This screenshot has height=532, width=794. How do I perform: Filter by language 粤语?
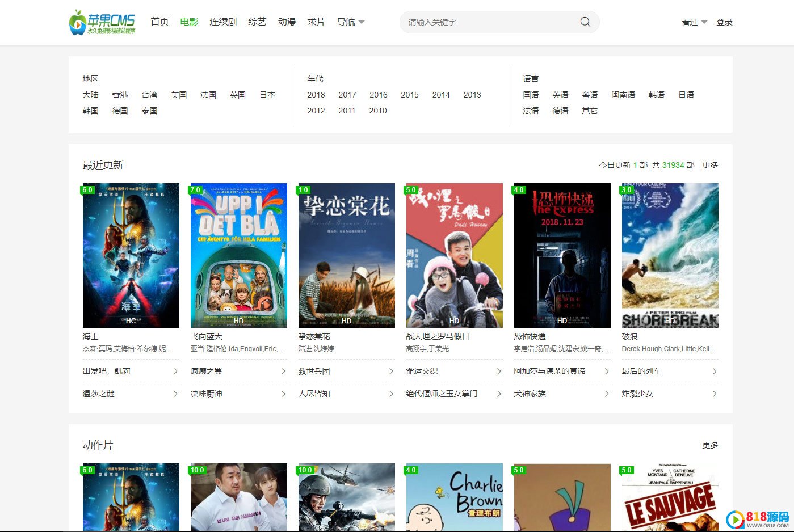click(x=590, y=95)
